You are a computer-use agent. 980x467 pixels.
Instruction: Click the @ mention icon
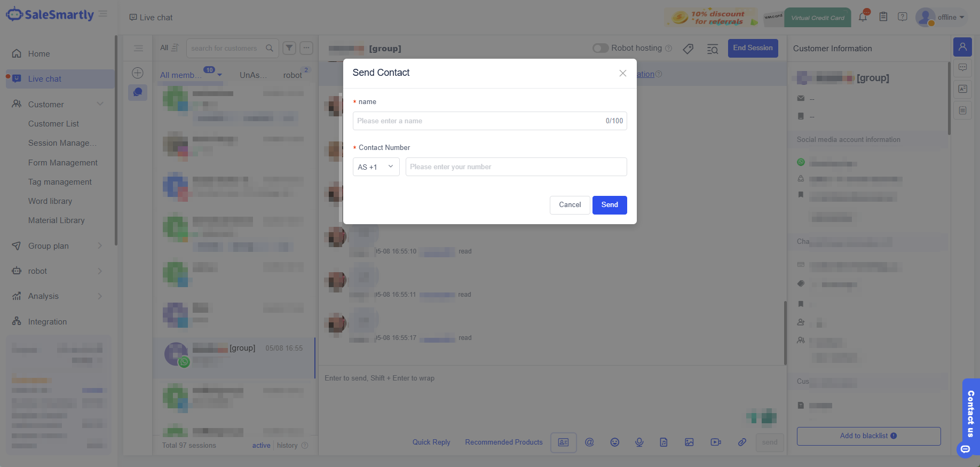(589, 442)
